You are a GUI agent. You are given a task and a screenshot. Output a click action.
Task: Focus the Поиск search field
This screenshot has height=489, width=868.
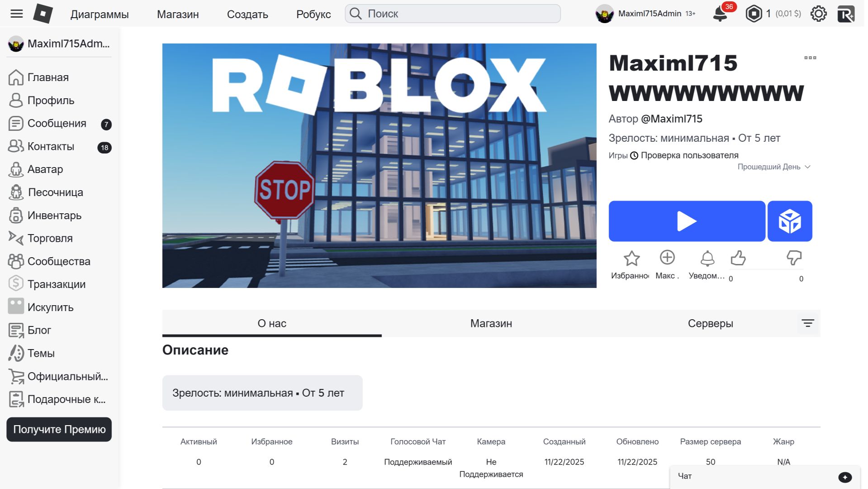pyautogui.click(x=453, y=14)
